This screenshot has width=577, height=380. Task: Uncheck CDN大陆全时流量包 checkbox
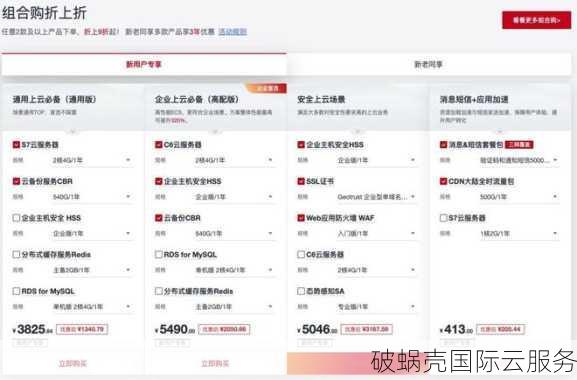tap(443, 181)
